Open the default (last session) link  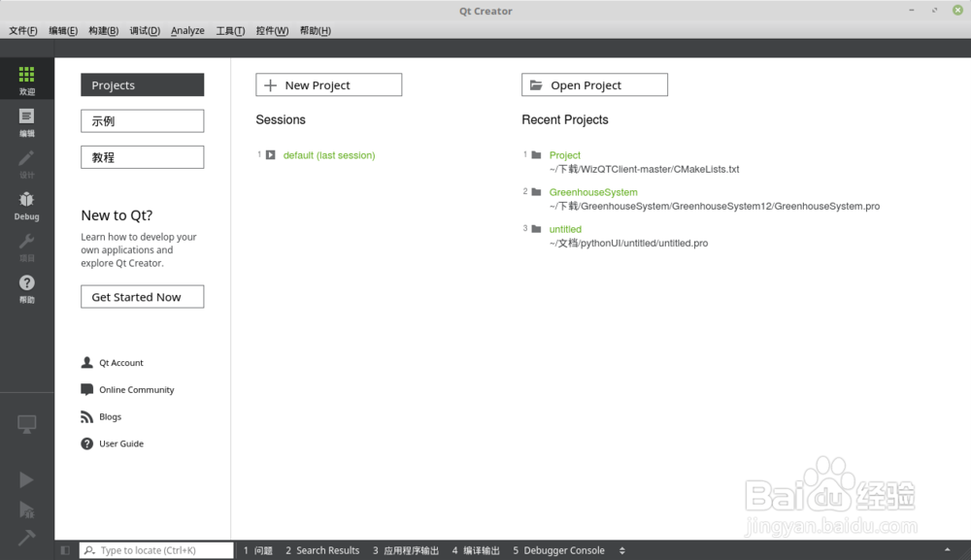(x=329, y=155)
